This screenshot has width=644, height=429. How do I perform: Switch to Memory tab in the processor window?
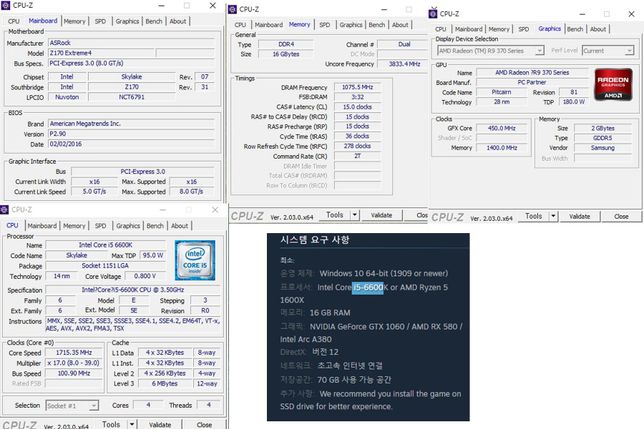(x=75, y=226)
